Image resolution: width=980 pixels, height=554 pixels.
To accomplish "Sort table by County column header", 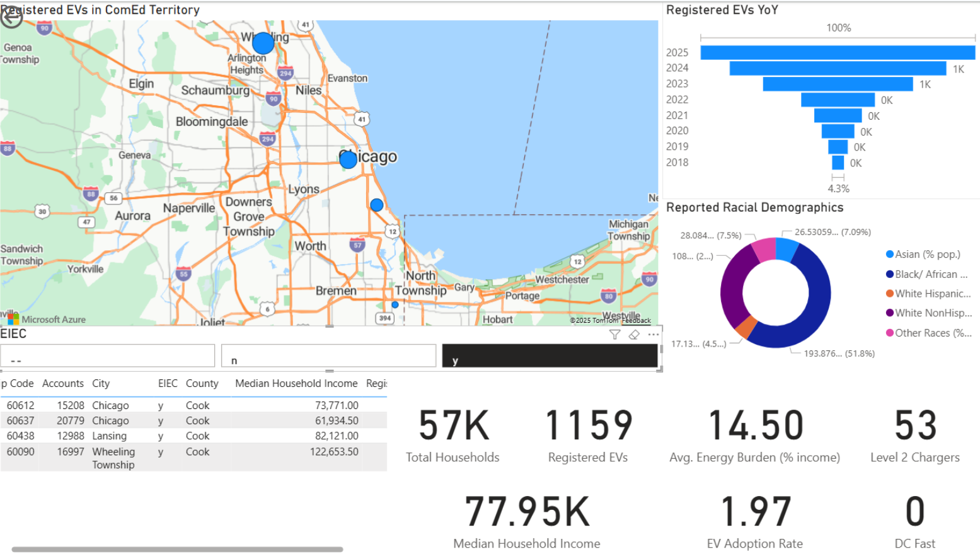I will (202, 383).
